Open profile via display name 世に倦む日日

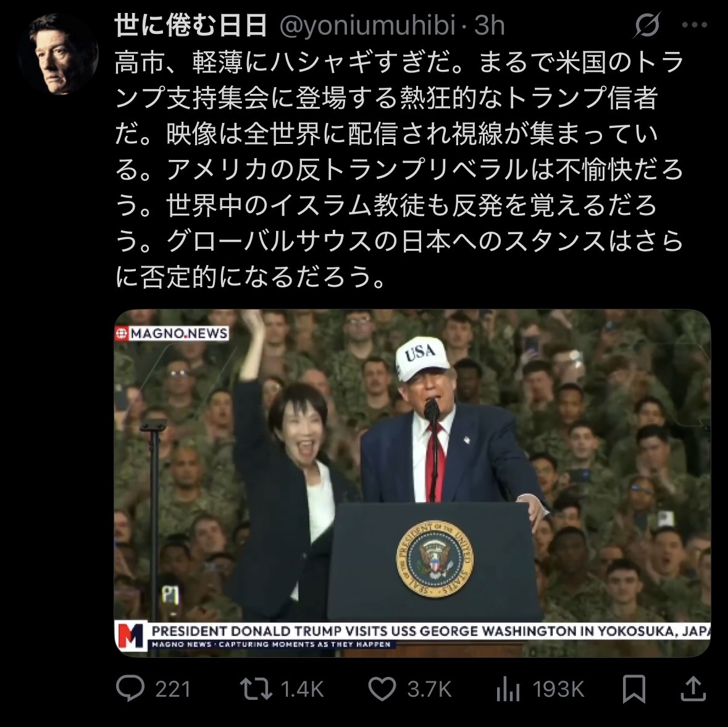pyautogui.click(x=191, y=25)
